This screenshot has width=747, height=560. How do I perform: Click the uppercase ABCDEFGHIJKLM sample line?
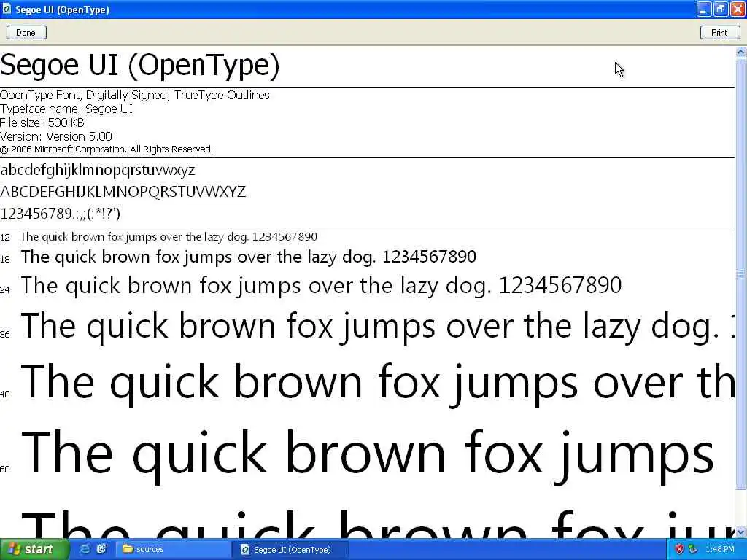(123, 192)
